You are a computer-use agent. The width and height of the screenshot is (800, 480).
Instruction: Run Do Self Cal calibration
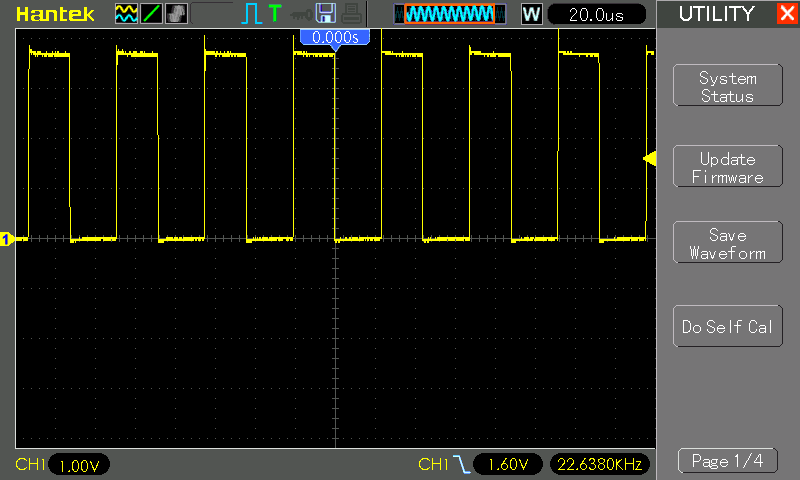[x=727, y=327]
